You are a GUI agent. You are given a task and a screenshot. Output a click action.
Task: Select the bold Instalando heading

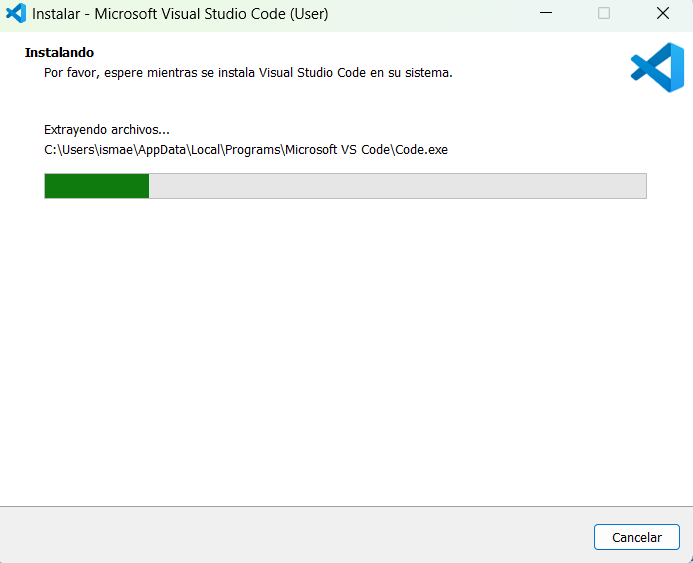(59, 52)
